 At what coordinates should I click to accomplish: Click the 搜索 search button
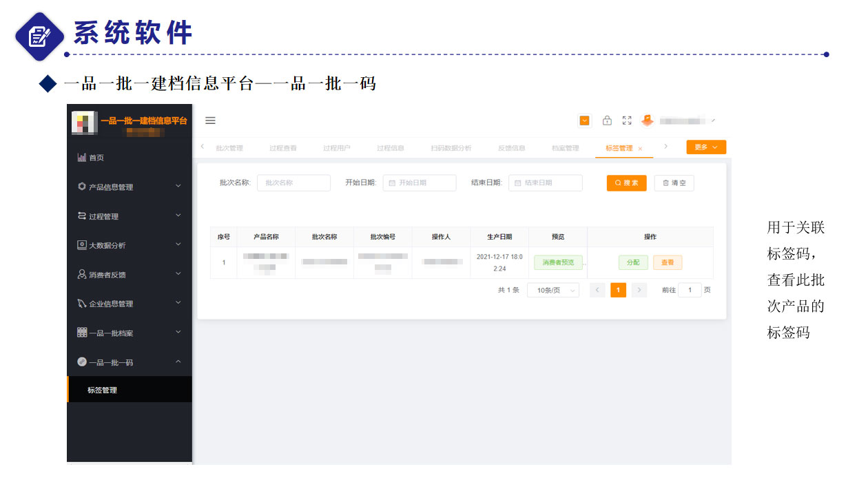(626, 183)
